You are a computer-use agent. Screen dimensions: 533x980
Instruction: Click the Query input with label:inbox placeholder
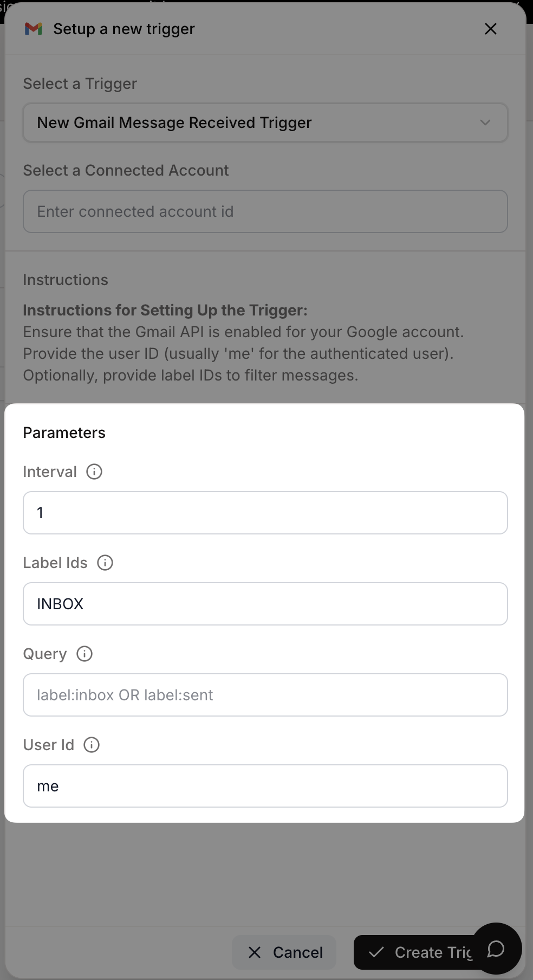click(265, 695)
